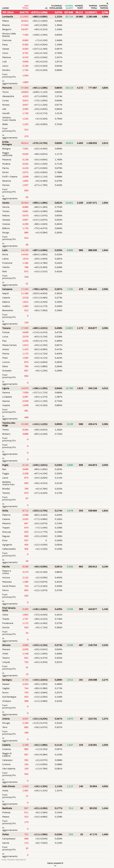Image resolution: width=114 pixels, height=868 pixels.
Task: Collapse the Lombardia region row
Action: click(8, 17)
